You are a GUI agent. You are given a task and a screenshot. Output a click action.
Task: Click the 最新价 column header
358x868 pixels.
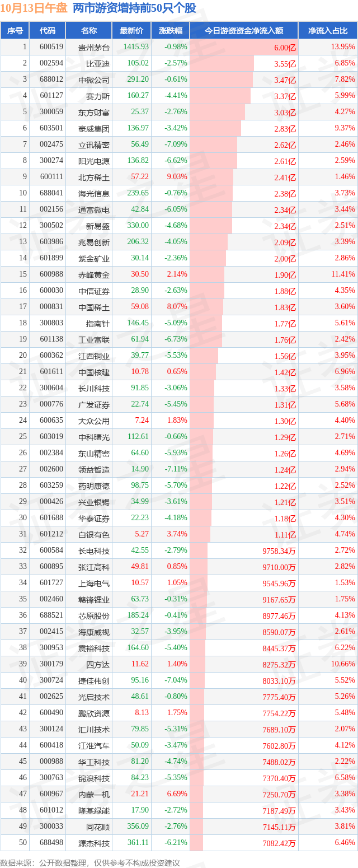pos(131,31)
